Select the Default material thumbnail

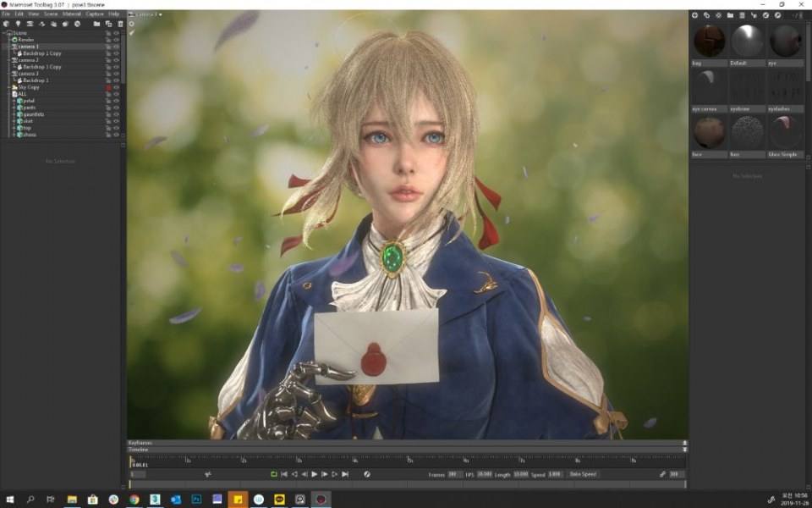747,41
